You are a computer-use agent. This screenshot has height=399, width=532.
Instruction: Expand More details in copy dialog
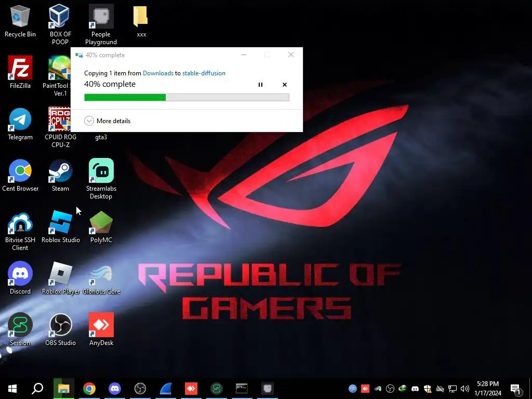(x=107, y=121)
